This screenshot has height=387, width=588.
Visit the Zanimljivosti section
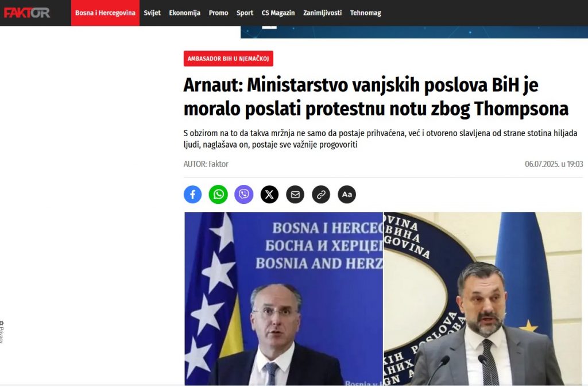(323, 13)
